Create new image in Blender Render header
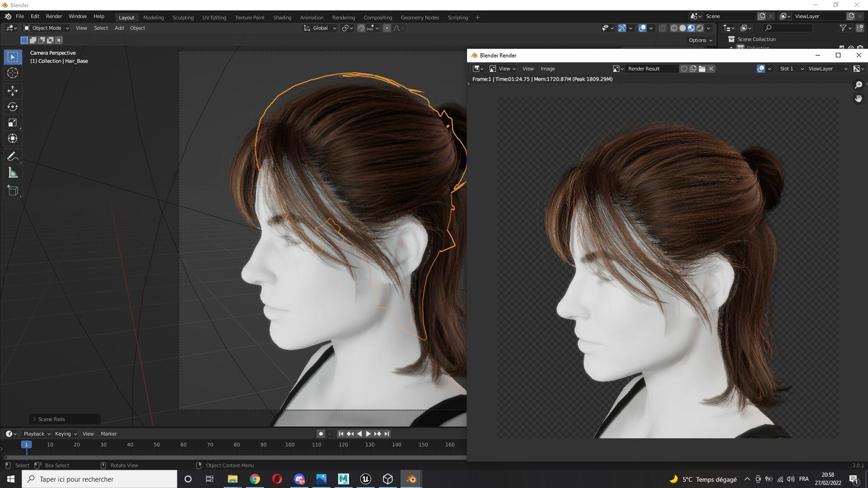868x488 pixels. 693,69
